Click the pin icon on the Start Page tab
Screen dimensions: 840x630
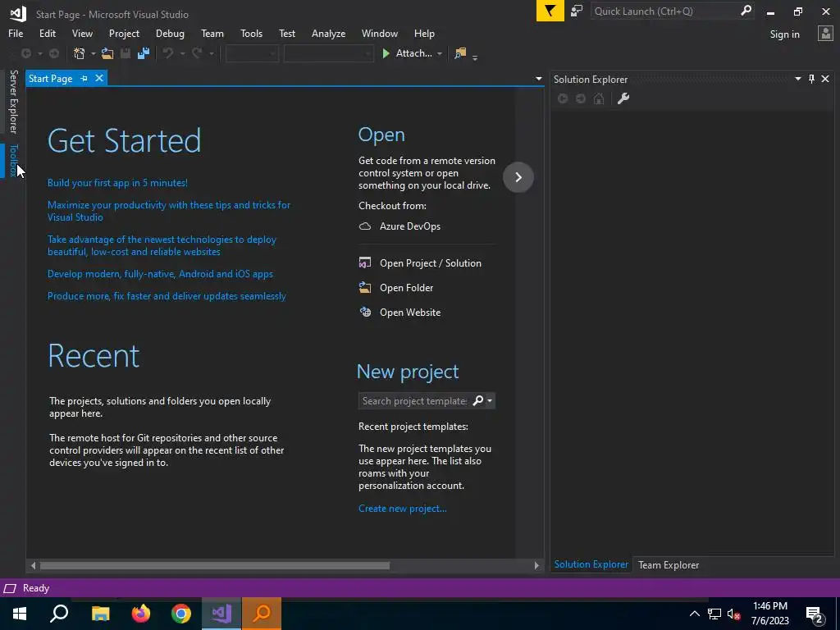[84, 78]
